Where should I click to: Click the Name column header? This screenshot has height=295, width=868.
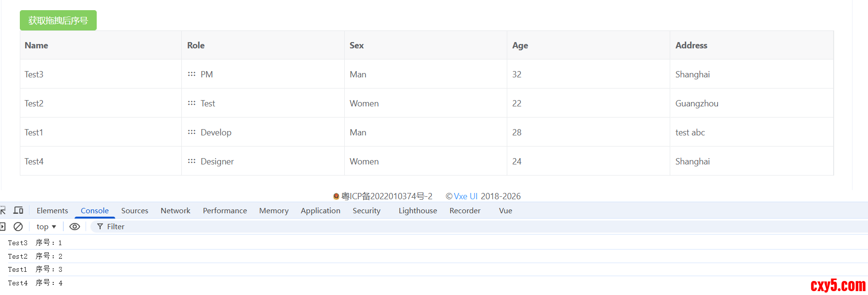36,45
